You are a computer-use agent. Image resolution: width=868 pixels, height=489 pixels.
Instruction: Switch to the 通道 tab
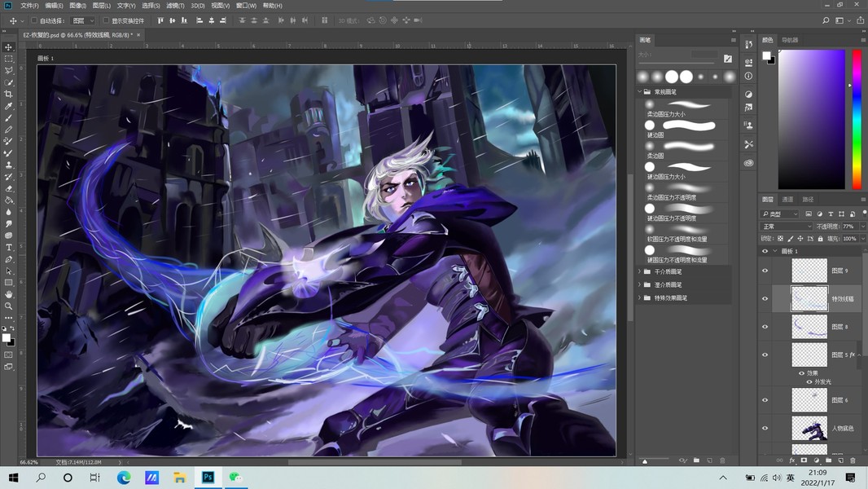[x=787, y=200]
